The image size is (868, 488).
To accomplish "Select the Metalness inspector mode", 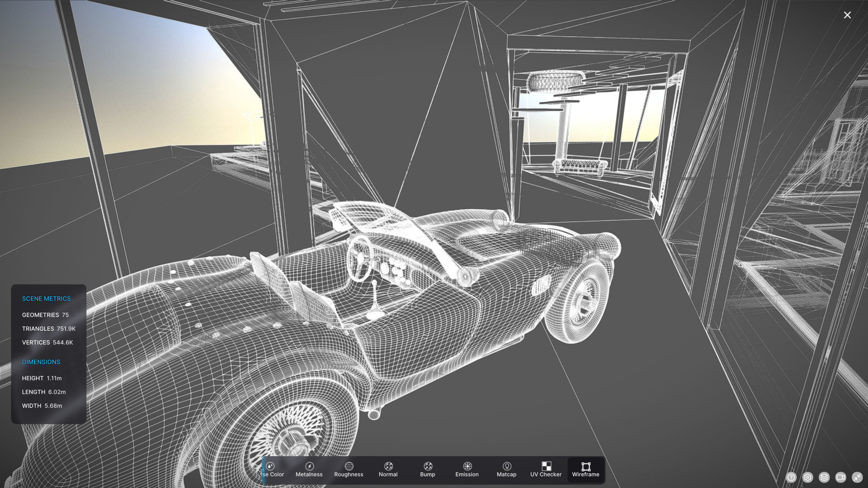I will point(309,470).
